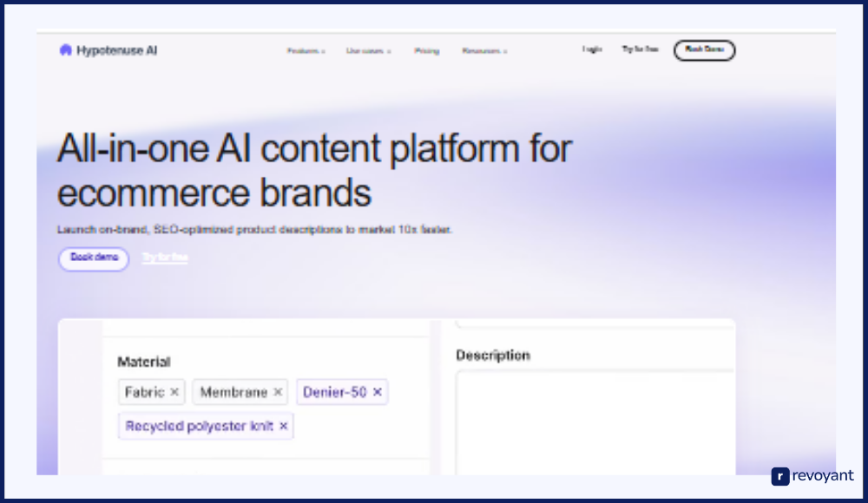Remove the Recycled polyester knit tag
868x503 pixels.
pos(284,426)
